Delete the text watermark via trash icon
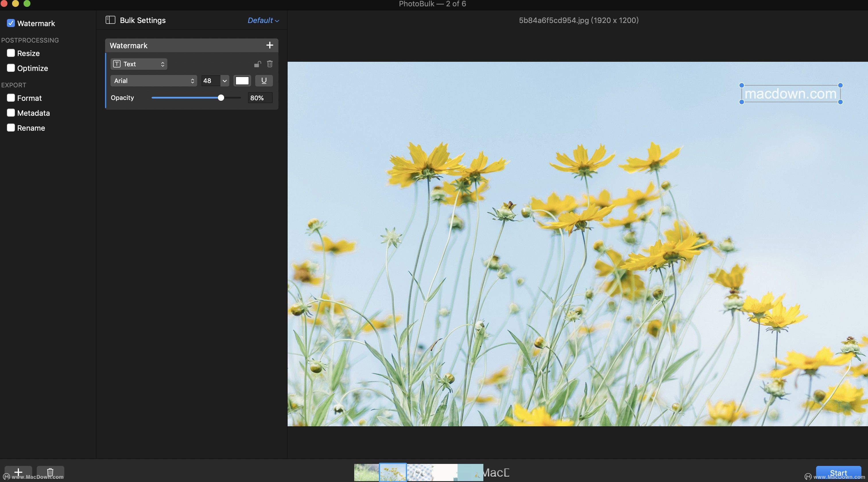This screenshot has height=482, width=868. pyautogui.click(x=270, y=64)
